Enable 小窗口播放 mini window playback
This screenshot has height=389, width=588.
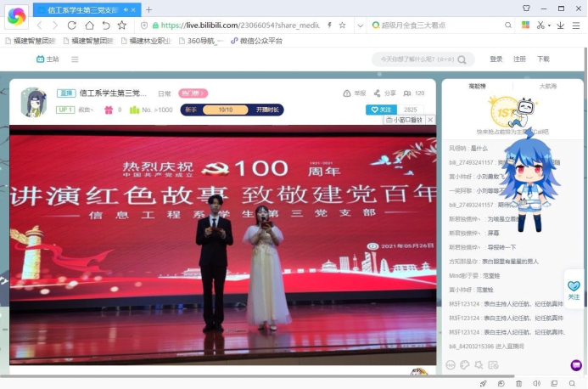(x=403, y=121)
